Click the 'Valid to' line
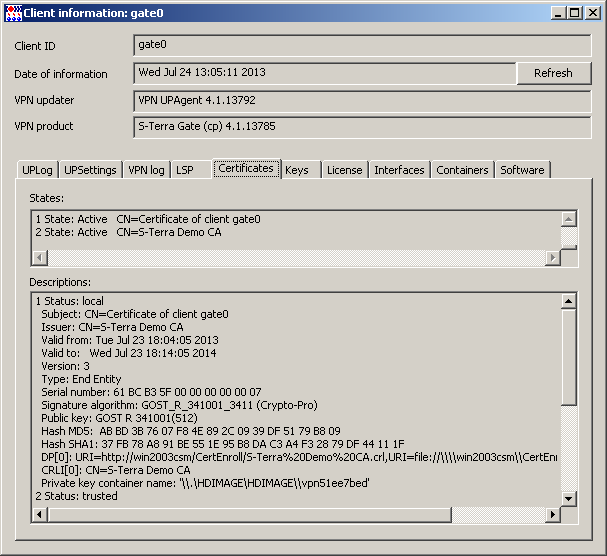607x556 pixels. point(129,353)
